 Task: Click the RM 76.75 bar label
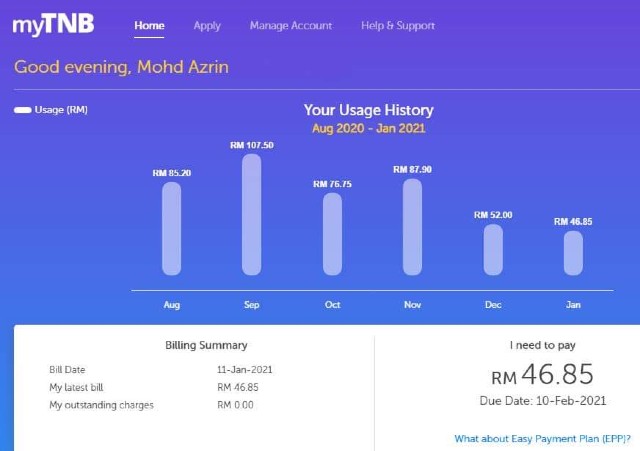coord(332,184)
